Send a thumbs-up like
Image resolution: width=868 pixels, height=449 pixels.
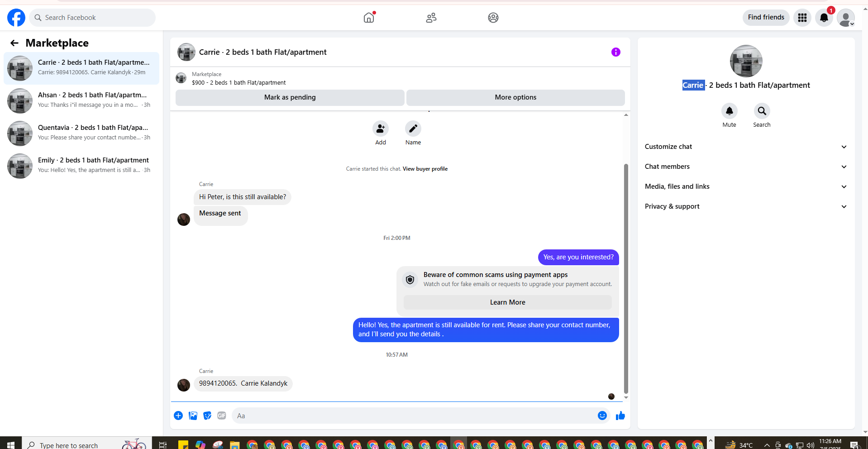tap(620, 416)
